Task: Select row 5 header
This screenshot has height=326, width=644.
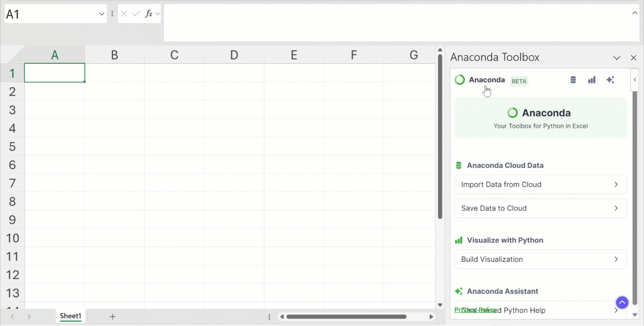Action: coord(12,146)
